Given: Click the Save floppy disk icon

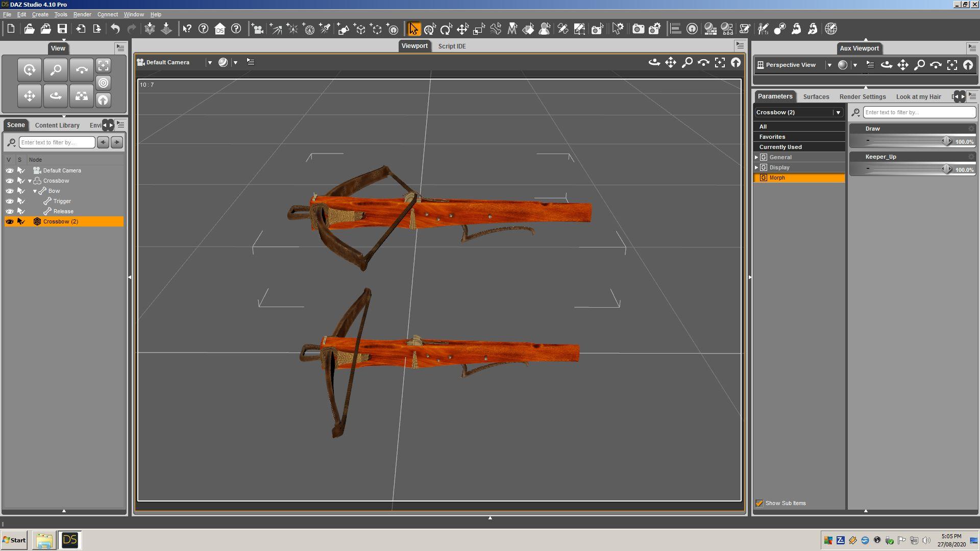Looking at the screenshot, I should pyautogui.click(x=62, y=29).
